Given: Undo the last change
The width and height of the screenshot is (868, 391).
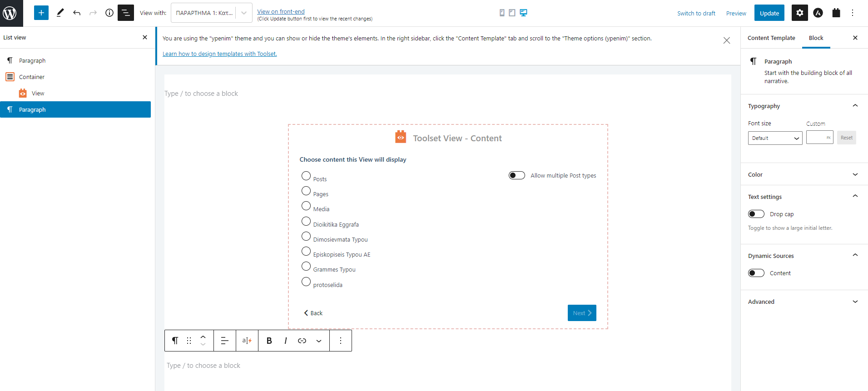Looking at the screenshot, I should (x=77, y=13).
